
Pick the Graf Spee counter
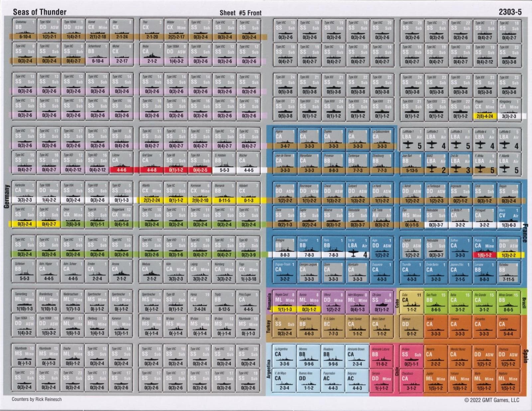point(152,163)
